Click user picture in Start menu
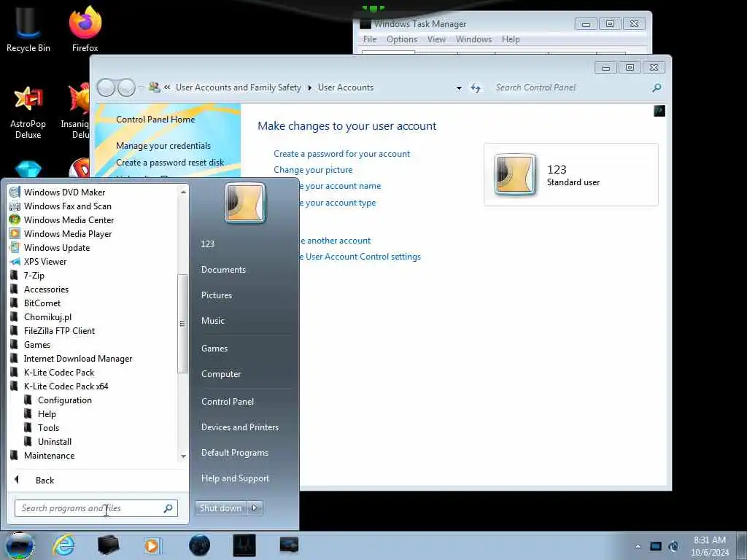The width and height of the screenshot is (747, 560). point(245,203)
